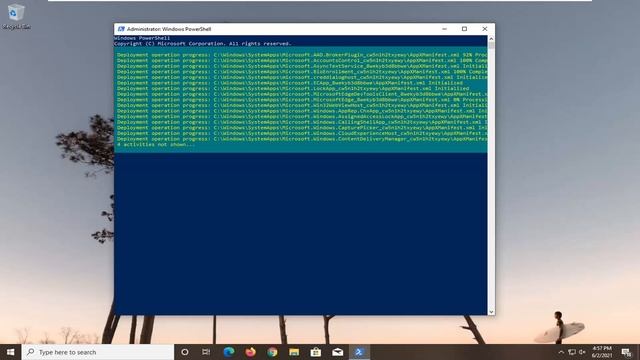The width and height of the screenshot is (640, 360).
Task: Click the Windows PowerShell header line in the console
Action: coord(142,38)
